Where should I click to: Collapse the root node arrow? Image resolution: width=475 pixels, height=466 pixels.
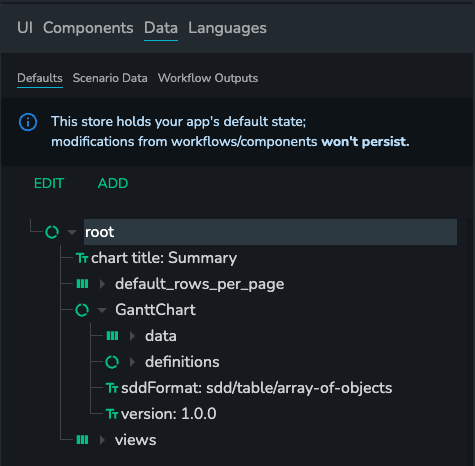click(72, 232)
